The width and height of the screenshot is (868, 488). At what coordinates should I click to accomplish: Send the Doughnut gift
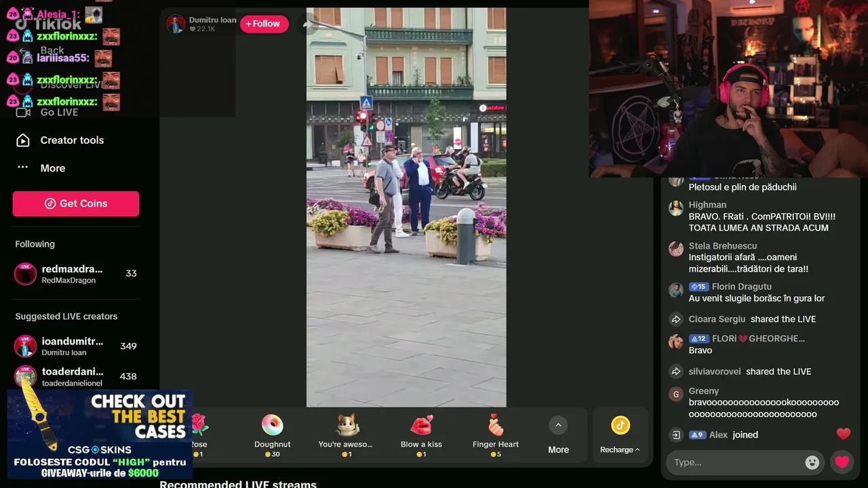(x=273, y=434)
